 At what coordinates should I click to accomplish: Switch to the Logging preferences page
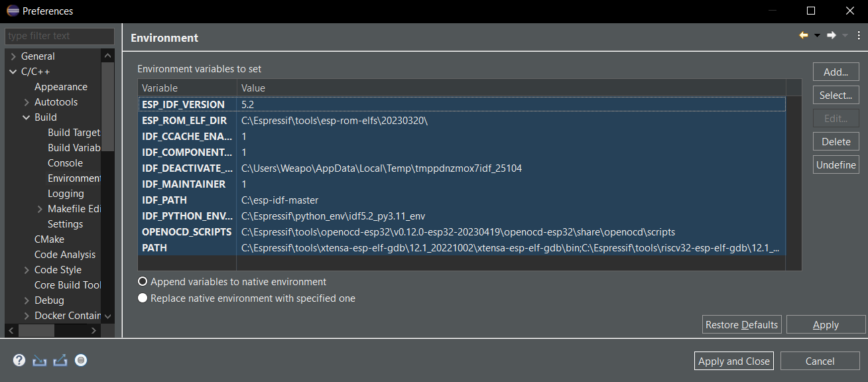point(65,193)
